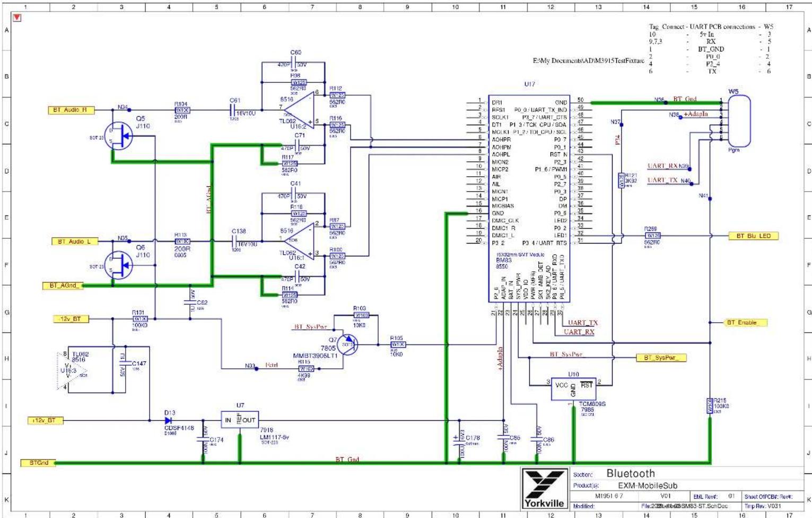This screenshot has height=518, width=812.
Task: Click the +AdapIn net label at N38
Action: (x=695, y=114)
